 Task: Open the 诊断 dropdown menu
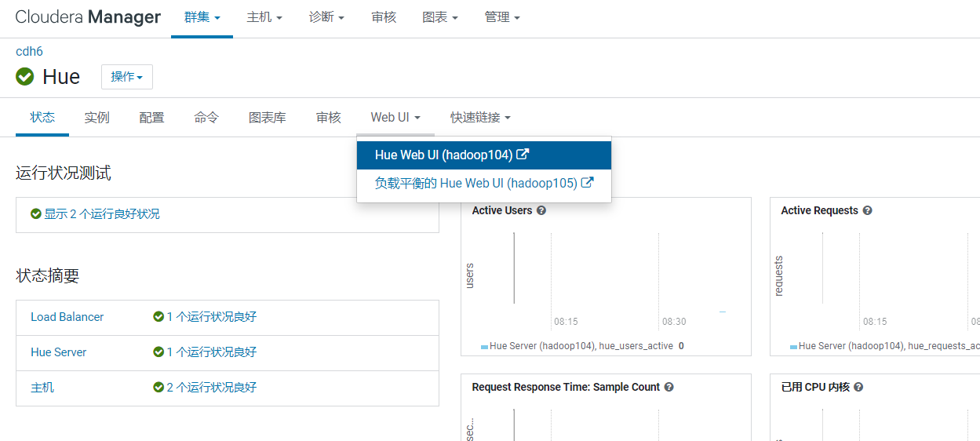[326, 17]
